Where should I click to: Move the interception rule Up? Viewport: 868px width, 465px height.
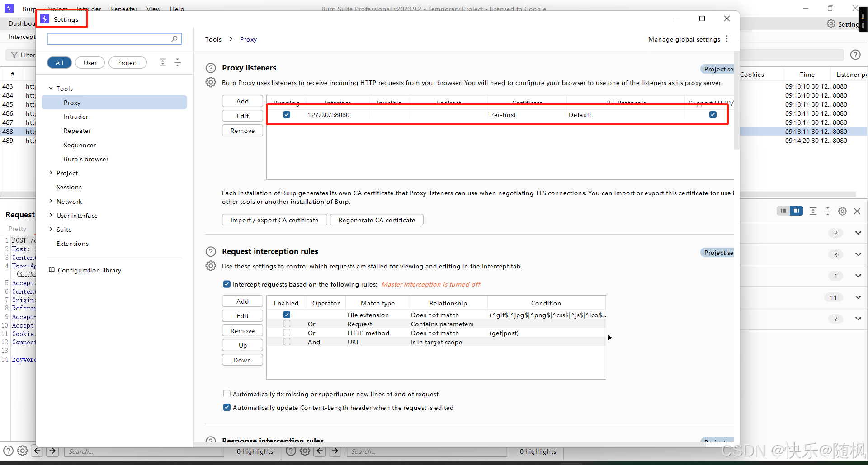[x=242, y=345]
